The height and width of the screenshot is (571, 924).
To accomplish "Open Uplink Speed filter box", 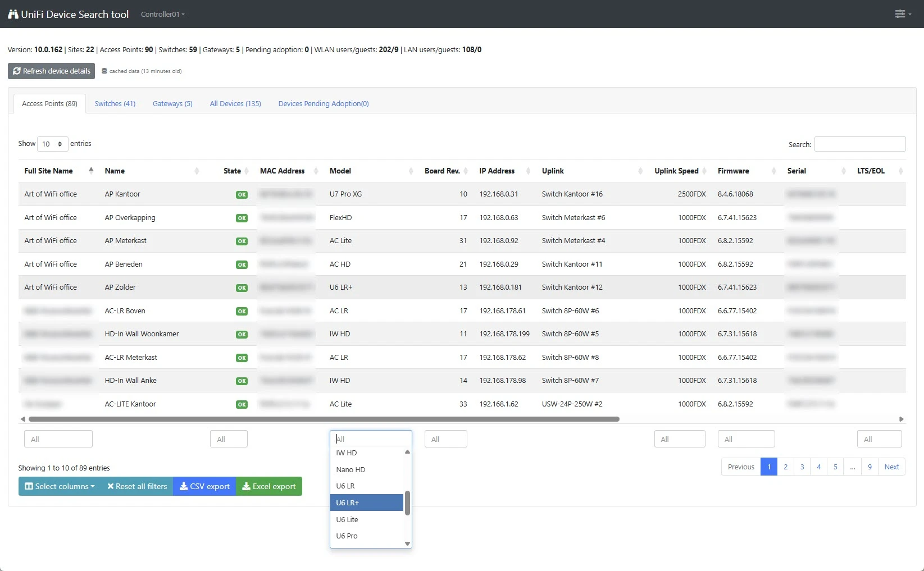I will click(680, 439).
